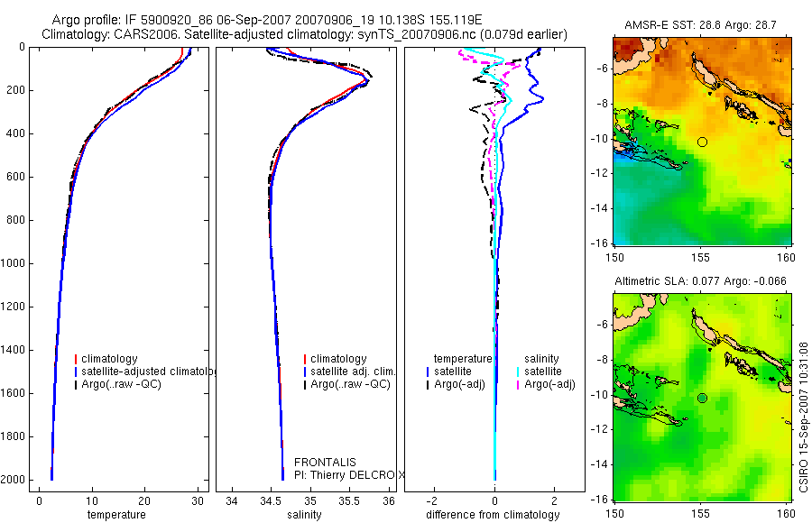Viewport: 812px width, 523px height.
Task: Click blue temperature satellite swatch in difference legend
Action: click(x=428, y=372)
